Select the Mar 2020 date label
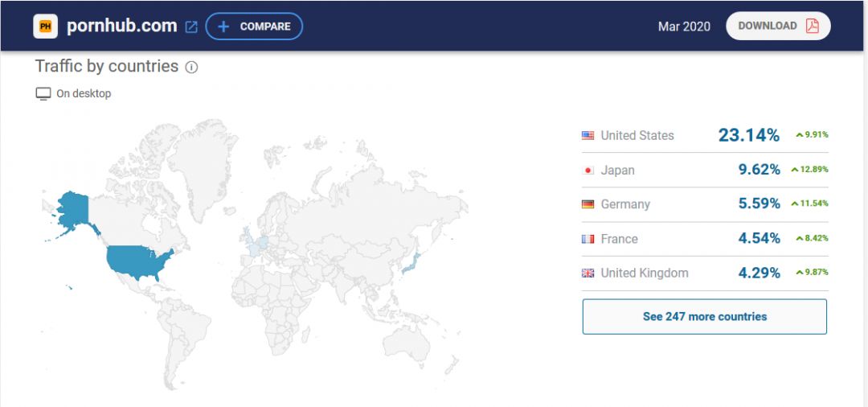The image size is (868, 407). click(684, 27)
